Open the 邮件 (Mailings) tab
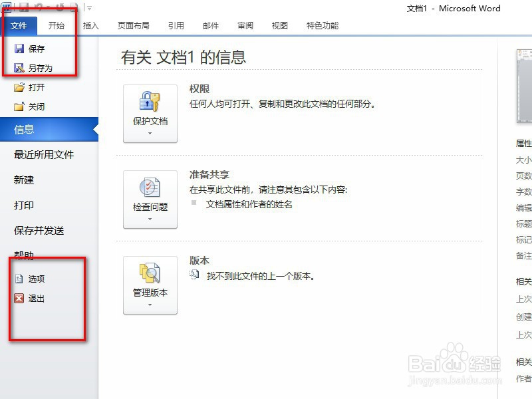Image resolution: width=532 pixels, height=399 pixels. pos(211,25)
